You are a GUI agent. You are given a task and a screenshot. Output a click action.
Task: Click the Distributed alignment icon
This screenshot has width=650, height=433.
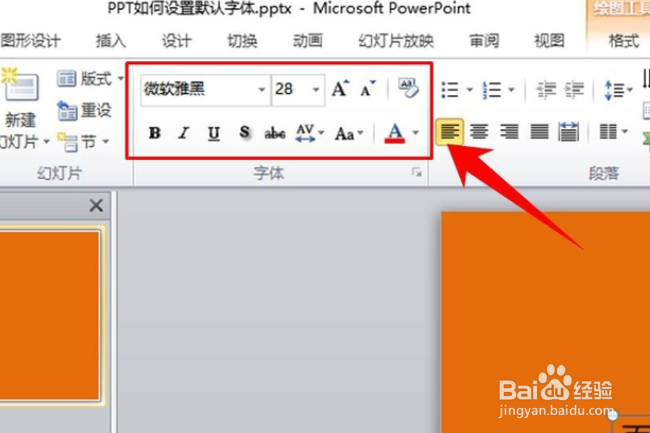click(x=569, y=132)
